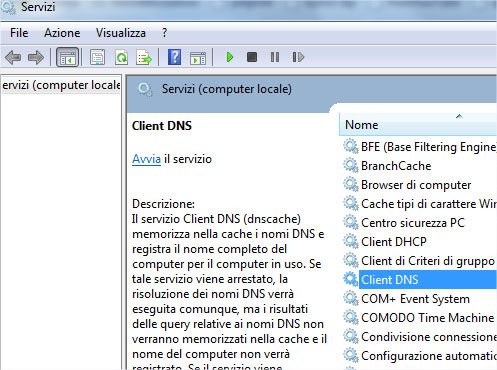Select the Browser di computer service
The width and height of the screenshot is (497, 370).
[x=416, y=185]
